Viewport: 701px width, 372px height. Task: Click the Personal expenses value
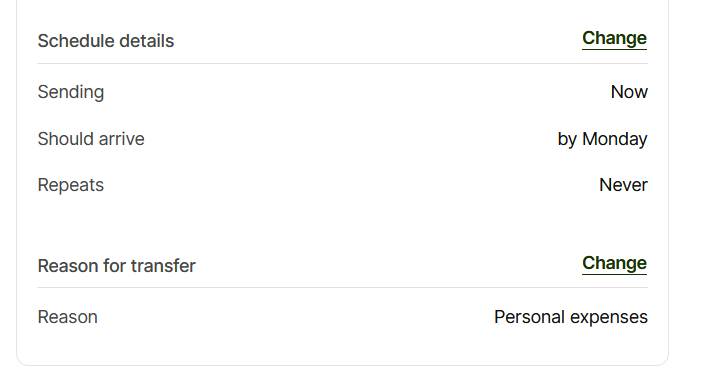pos(571,317)
